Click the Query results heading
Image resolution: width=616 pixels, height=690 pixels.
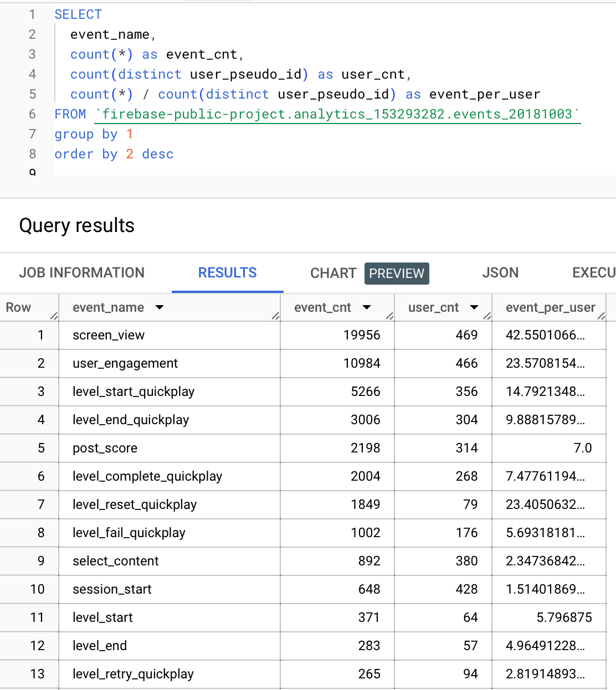pyautogui.click(x=77, y=225)
